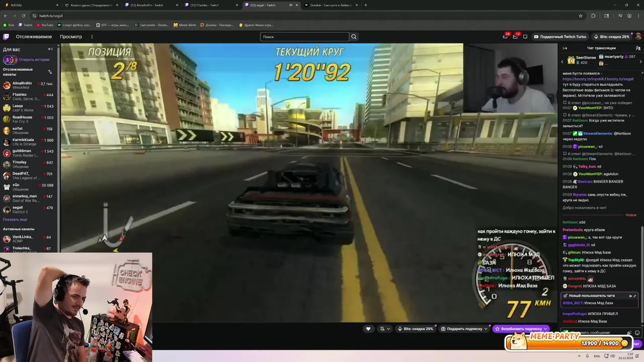Open the boosty.to/topskill link in chat
Screen dimensions: 644x362
[x=583, y=79]
